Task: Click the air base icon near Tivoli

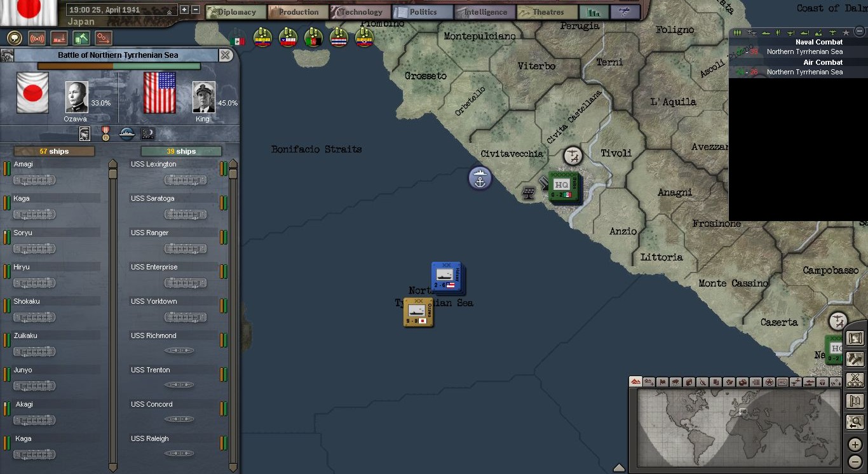Action: pyautogui.click(x=573, y=156)
